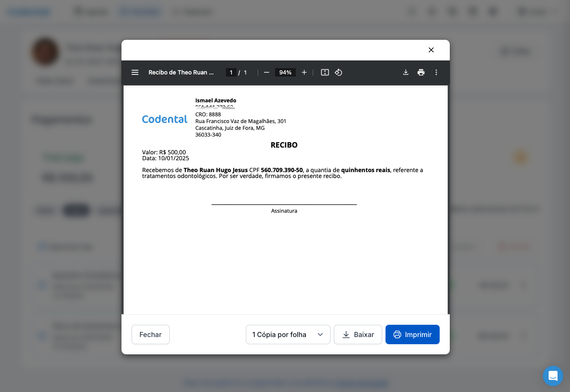The image size is (570, 392).
Task: Open more actions in the PDF toolbar
Action: [x=436, y=72]
